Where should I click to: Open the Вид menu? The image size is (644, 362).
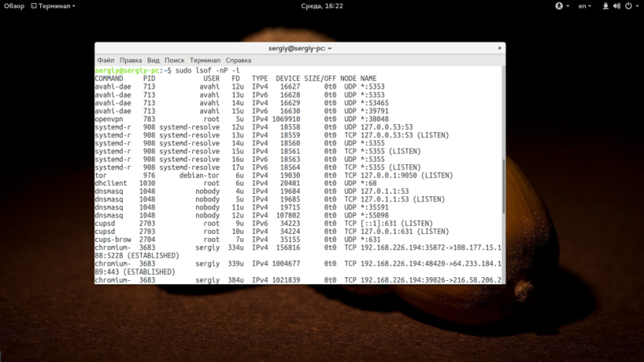click(x=153, y=60)
